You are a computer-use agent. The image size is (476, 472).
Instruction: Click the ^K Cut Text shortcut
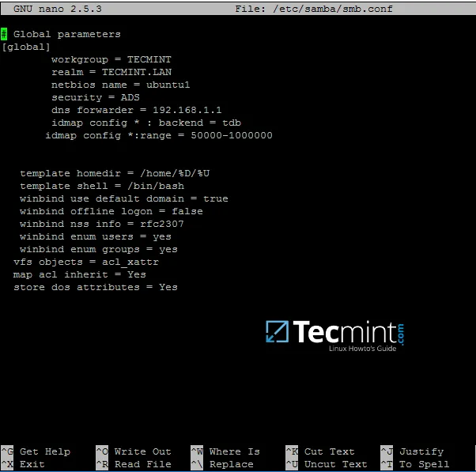pyautogui.click(x=320, y=451)
